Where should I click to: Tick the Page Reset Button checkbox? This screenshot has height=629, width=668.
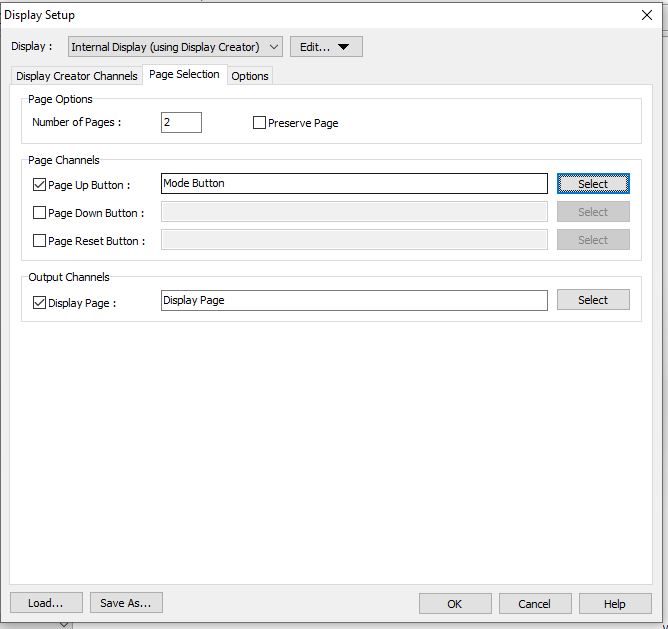40,241
